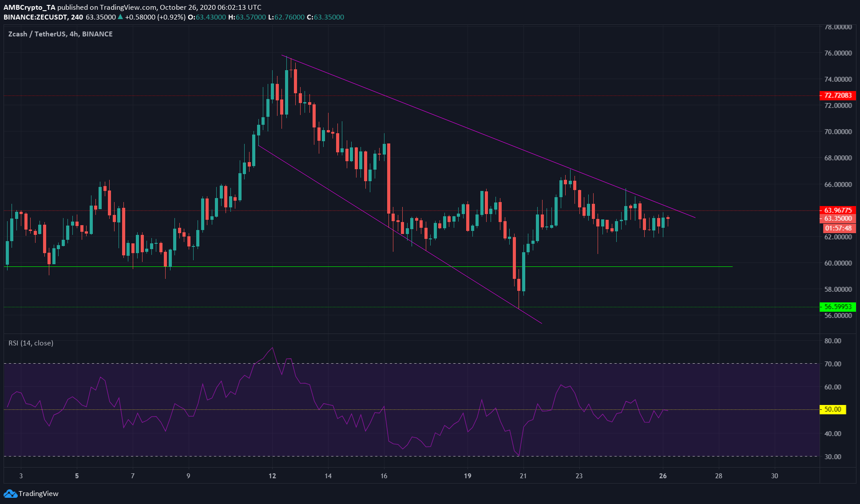The height and width of the screenshot is (504, 860).
Task: Select the green 56.59953 price label
Action: pyautogui.click(x=837, y=307)
